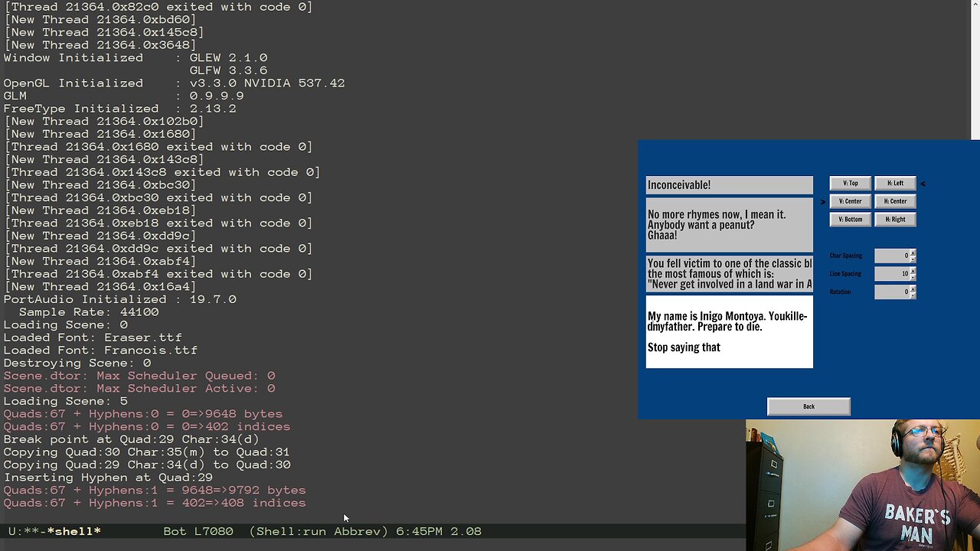The image size is (980, 551).
Task: Click the Char Spacing label
Action: point(846,256)
